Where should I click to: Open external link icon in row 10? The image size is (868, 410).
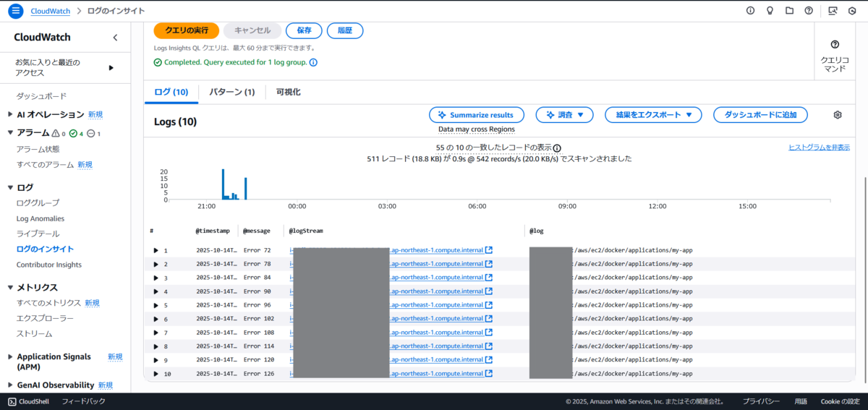pyautogui.click(x=489, y=374)
